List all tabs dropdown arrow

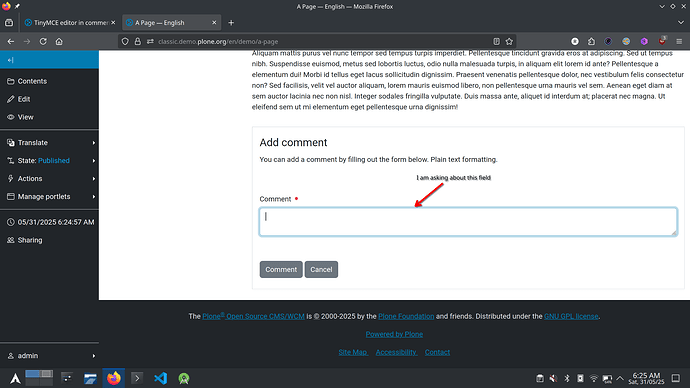pyautogui.click(x=681, y=22)
